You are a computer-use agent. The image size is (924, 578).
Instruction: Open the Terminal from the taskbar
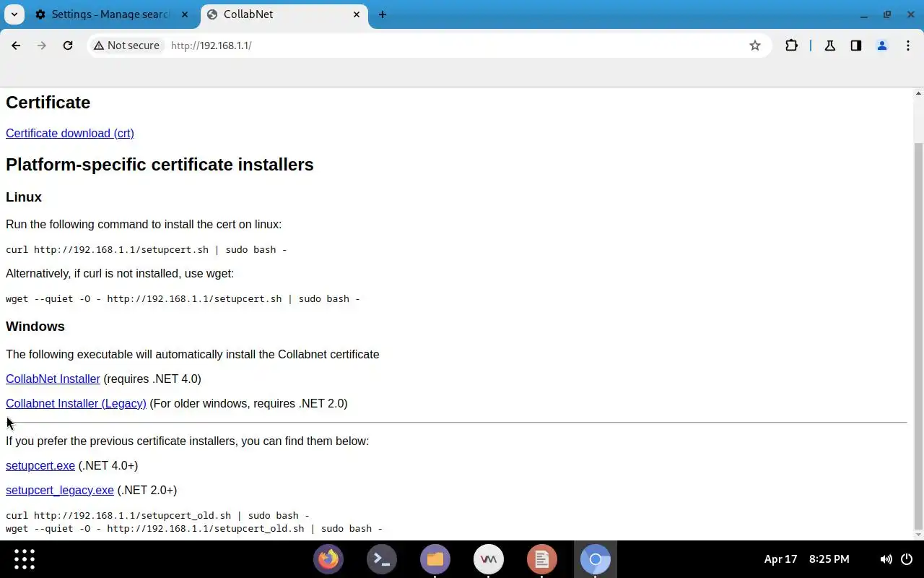click(382, 559)
